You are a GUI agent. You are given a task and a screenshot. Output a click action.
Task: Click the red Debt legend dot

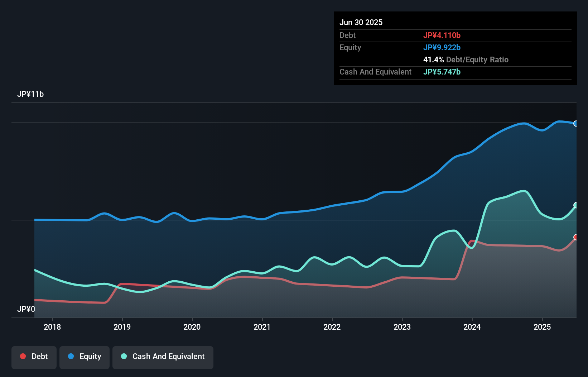tap(23, 356)
